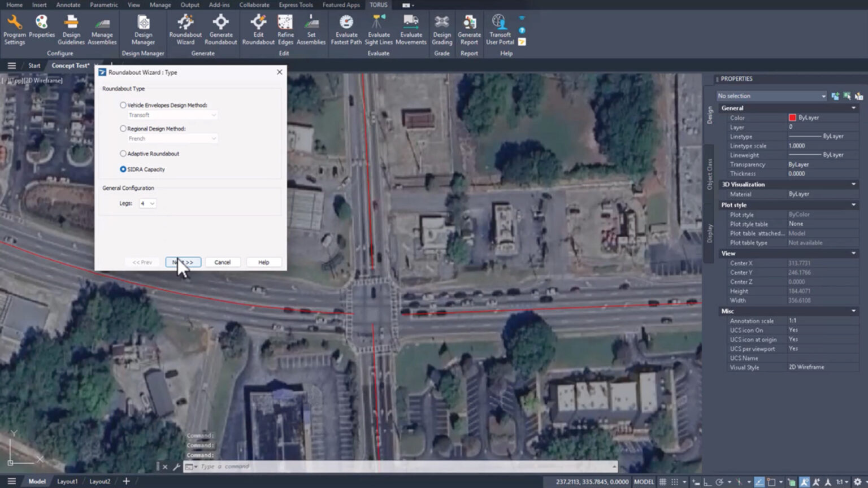The height and width of the screenshot is (488, 868).
Task: Cancel the Roundabout Wizard dialog
Action: click(223, 262)
